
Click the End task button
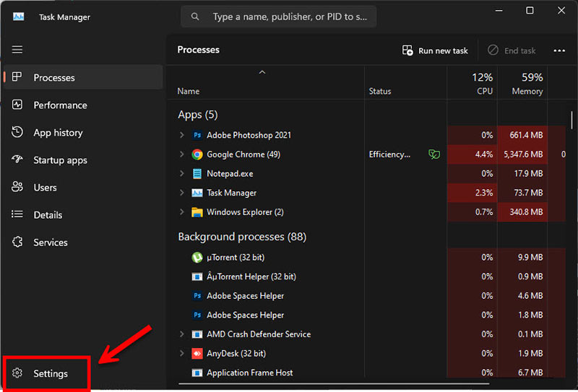point(512,51)
